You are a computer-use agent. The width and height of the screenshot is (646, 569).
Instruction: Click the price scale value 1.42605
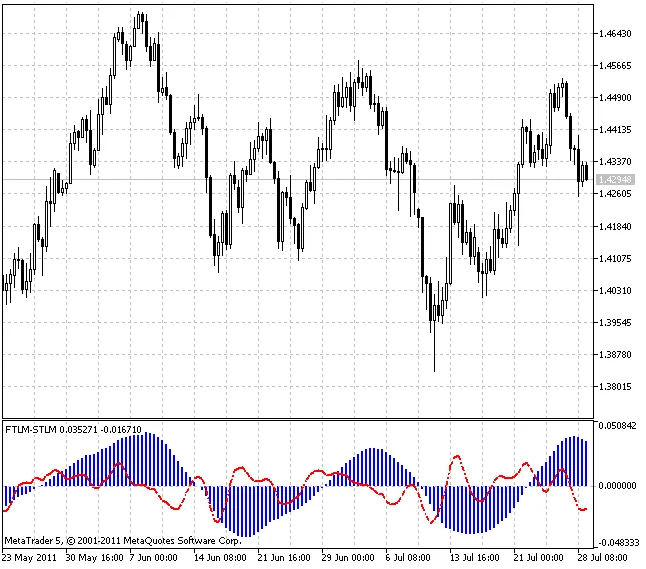coord(615,194)
